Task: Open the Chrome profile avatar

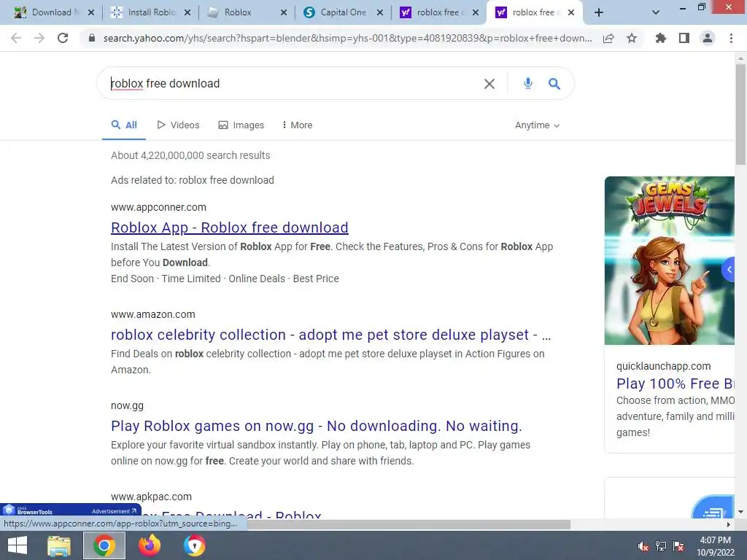Action: click(x=708, y=38)
